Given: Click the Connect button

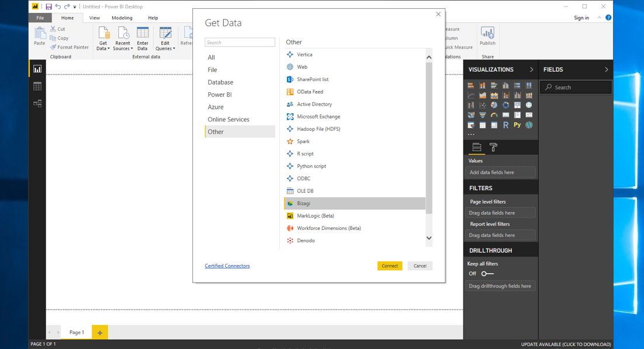Looking at the screenshot, I should [390, 266].
